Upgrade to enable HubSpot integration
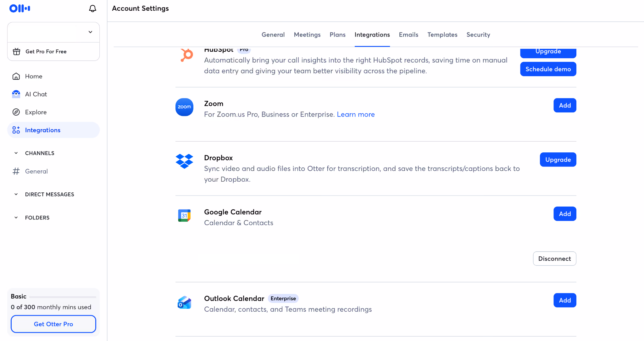 (x=548, y=52)
